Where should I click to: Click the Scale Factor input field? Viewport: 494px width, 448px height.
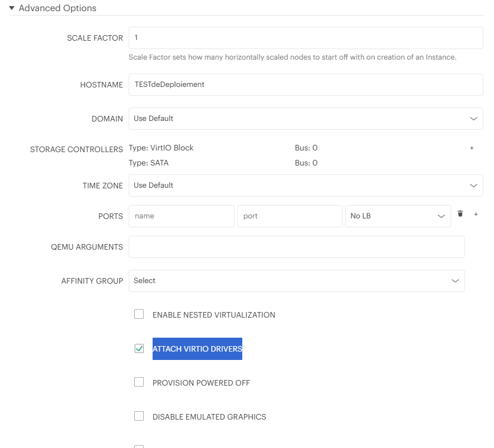click(306, 38)
